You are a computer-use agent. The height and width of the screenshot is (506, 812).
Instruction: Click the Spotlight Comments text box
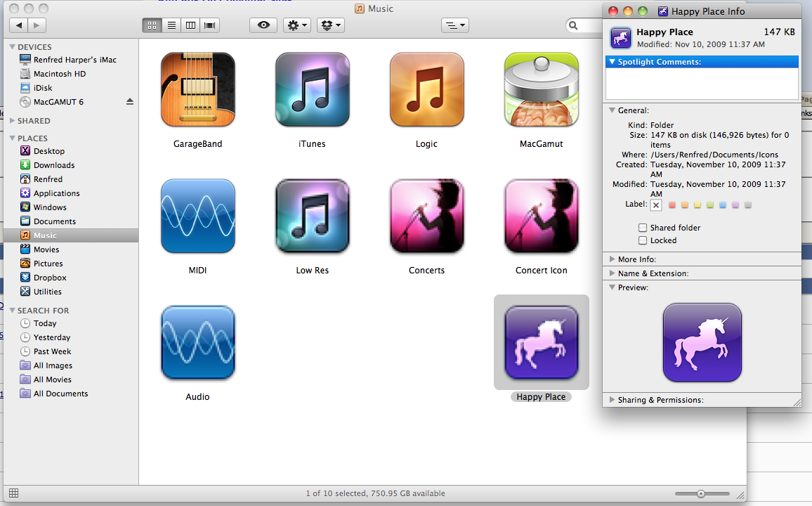(x=702, y=84)
